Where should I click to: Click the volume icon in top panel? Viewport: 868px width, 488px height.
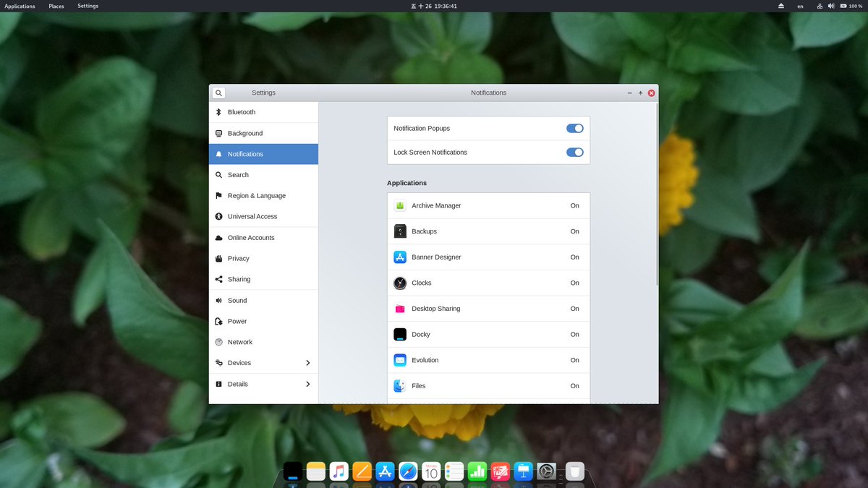pyautogui.click(x=831, y=6)
